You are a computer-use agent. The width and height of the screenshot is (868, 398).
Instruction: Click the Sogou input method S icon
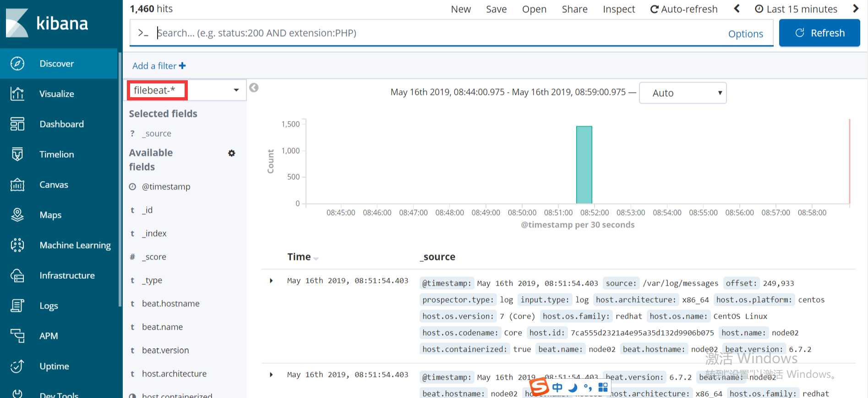coord(539,387)
